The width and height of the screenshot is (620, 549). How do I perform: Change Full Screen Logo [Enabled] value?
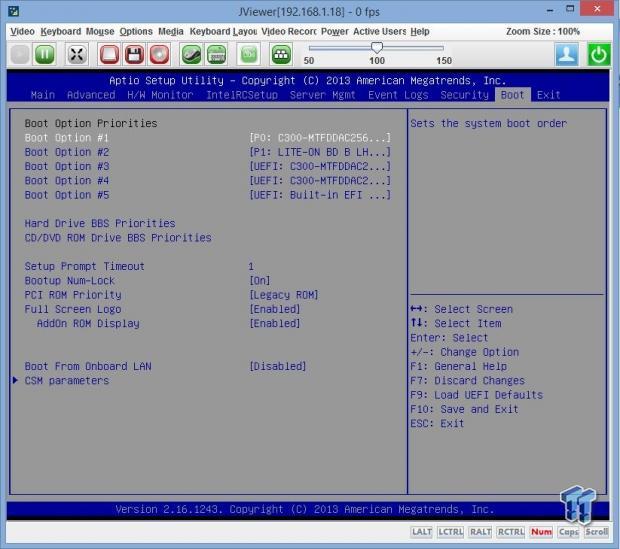pos(274,309)
